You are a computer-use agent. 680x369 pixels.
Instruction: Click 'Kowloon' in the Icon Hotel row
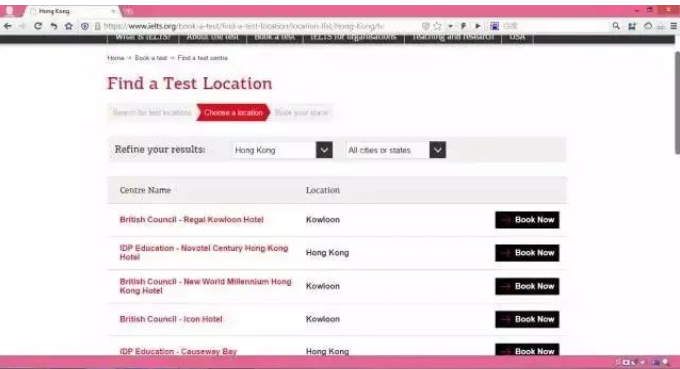click(323, 319)
